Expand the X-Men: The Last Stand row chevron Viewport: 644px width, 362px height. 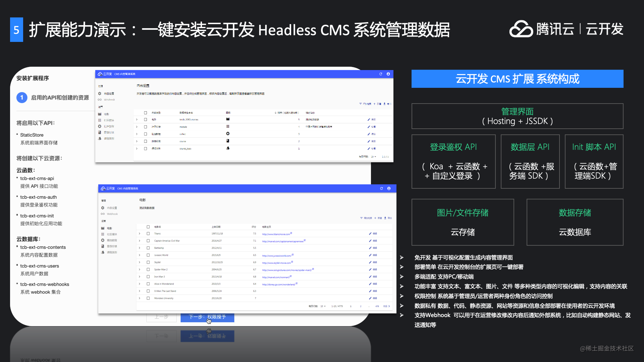tap(140, 291)
